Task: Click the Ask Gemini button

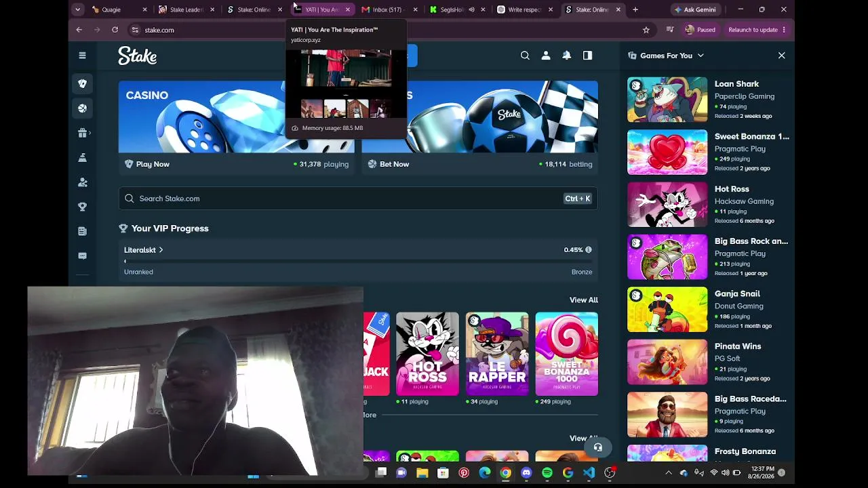Action: 695,9
